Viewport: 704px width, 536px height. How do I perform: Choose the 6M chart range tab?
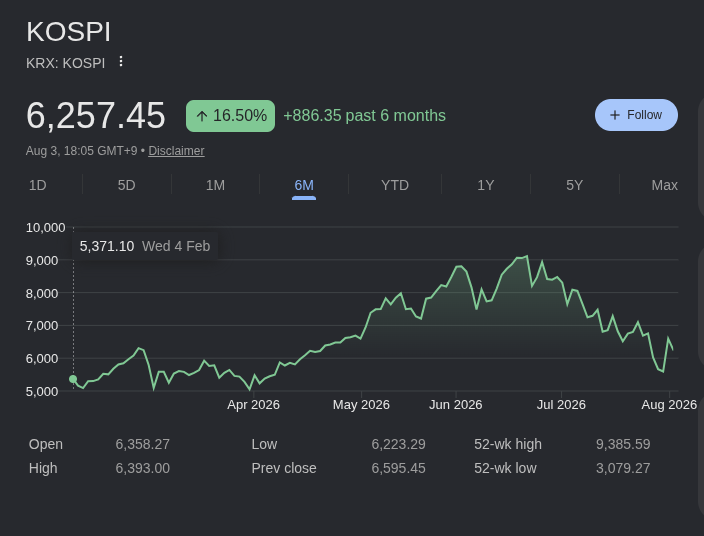point(304,186)
